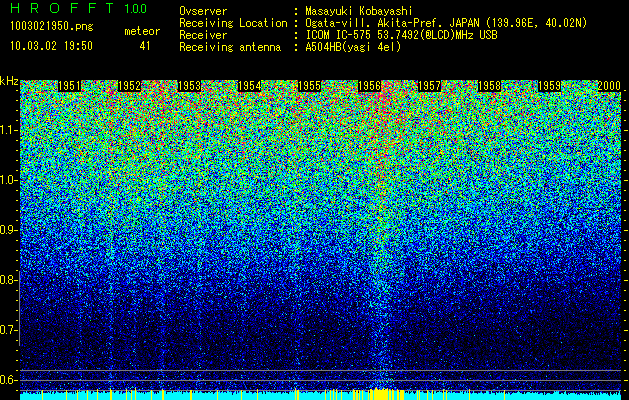Viewport: 629px width, 400px height.
Task: Click the 1958 time marker
Action: (489, 86)
